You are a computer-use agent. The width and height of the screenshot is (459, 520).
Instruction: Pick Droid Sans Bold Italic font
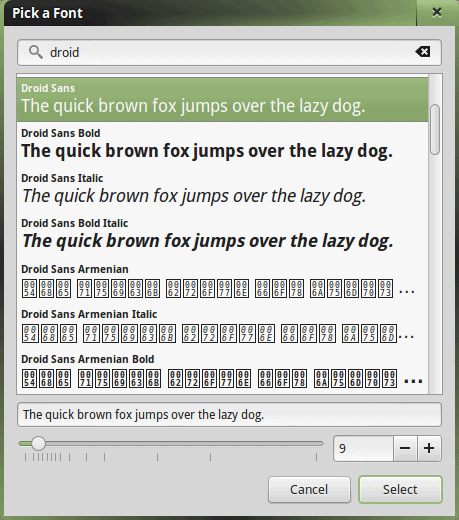coord(222,234)
